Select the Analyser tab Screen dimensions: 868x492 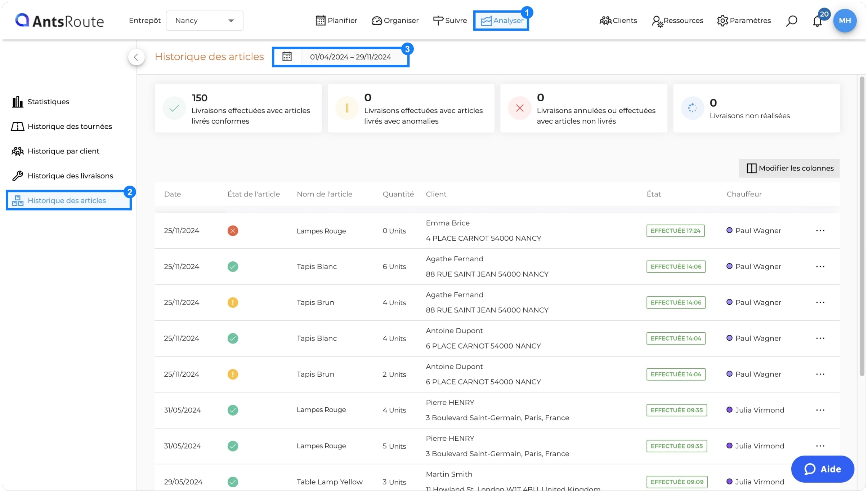tap(501, 21)
